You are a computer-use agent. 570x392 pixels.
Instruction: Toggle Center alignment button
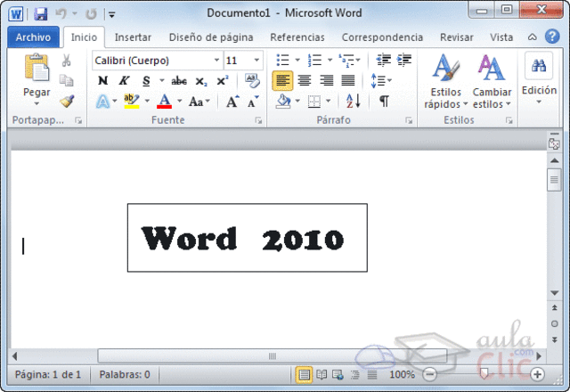(x=305, y=80)
